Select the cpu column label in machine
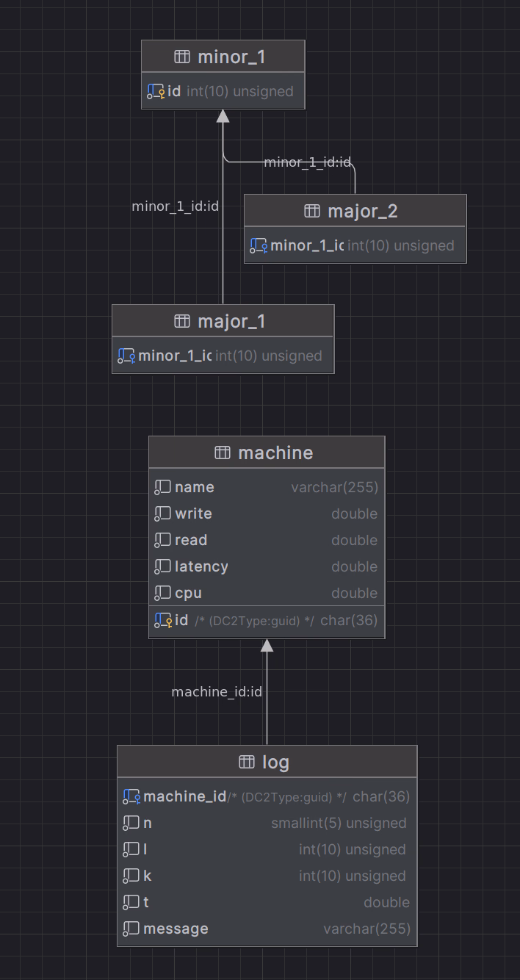This screenshot has width=520, height=980. [188, 594]
